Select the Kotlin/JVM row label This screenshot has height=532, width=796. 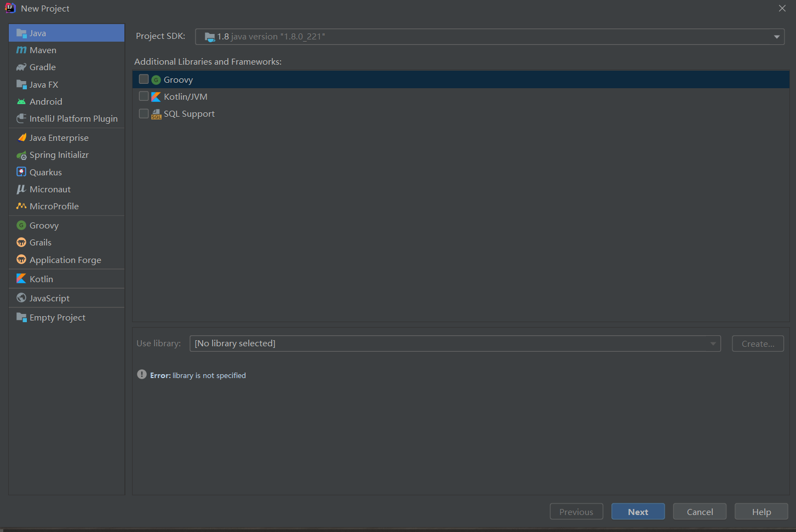coord(186,96)
